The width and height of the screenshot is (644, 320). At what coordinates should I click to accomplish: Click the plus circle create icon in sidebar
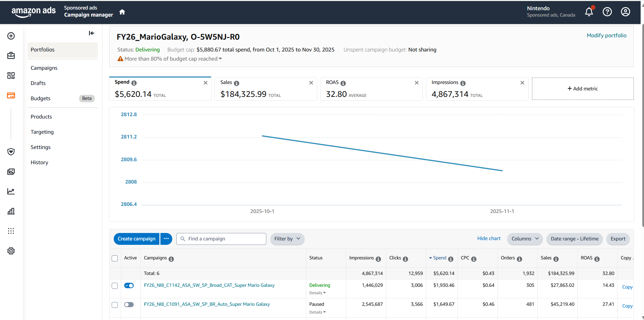(x=11, y=36)
